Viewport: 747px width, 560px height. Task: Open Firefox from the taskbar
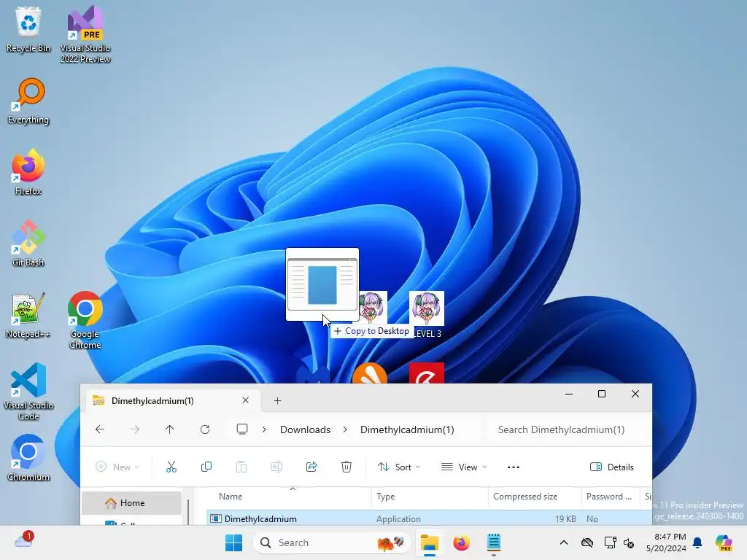(x=461, y=542)
